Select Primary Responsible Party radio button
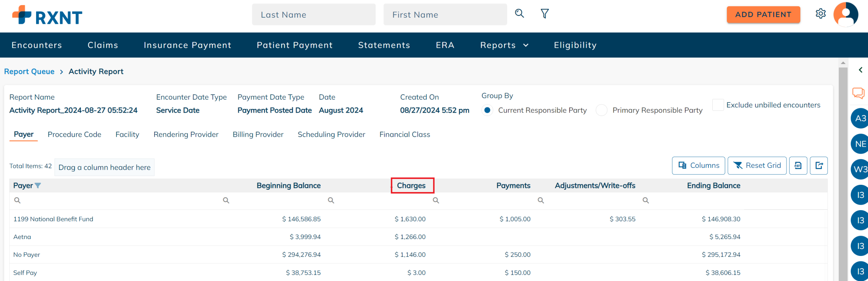Screen dimensions: 868x281 601,110
